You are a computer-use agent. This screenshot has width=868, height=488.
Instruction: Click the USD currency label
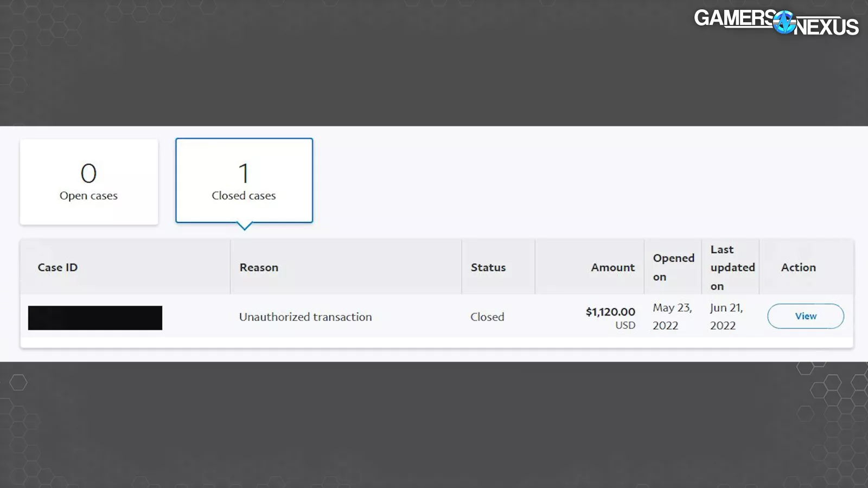[x=625, y=325]
